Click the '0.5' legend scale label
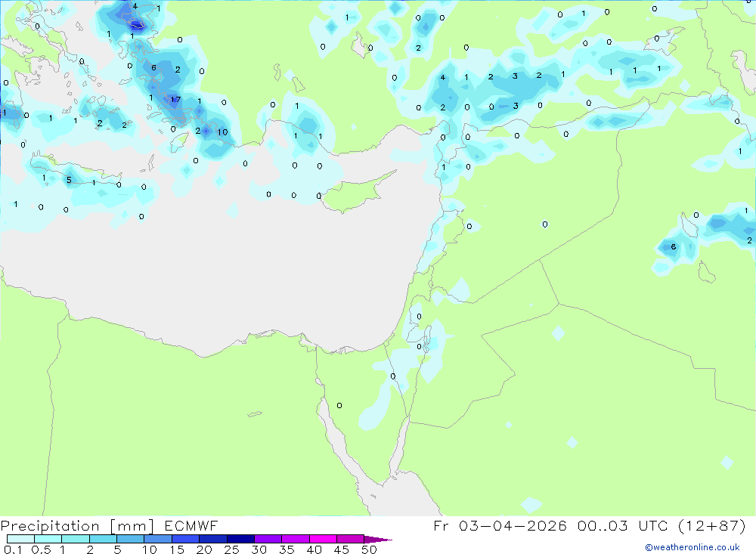 [x=41, y=549]
